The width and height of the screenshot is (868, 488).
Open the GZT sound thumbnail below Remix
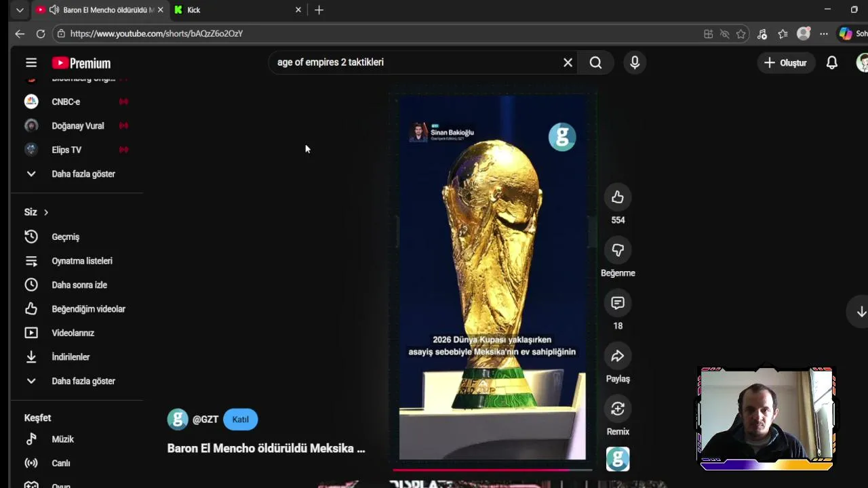pyautogui.click(x=618, y=459)
